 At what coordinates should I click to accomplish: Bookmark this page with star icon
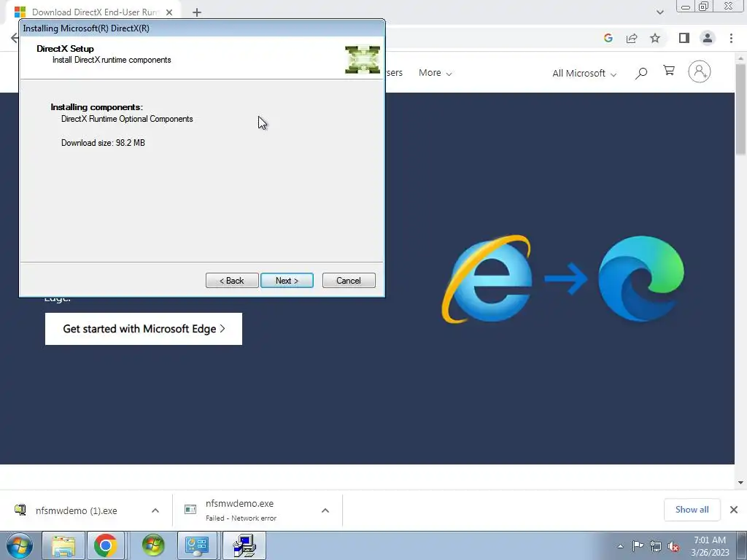click(x=655, y=38)
